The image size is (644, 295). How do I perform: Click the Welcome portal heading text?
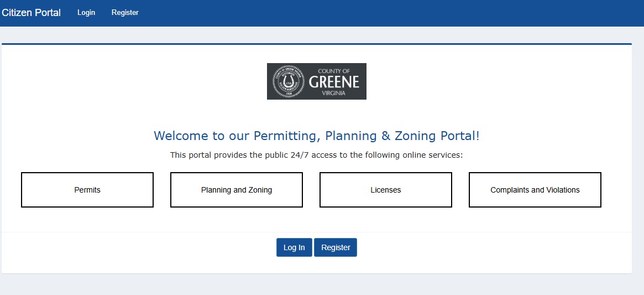coord(317,136)
